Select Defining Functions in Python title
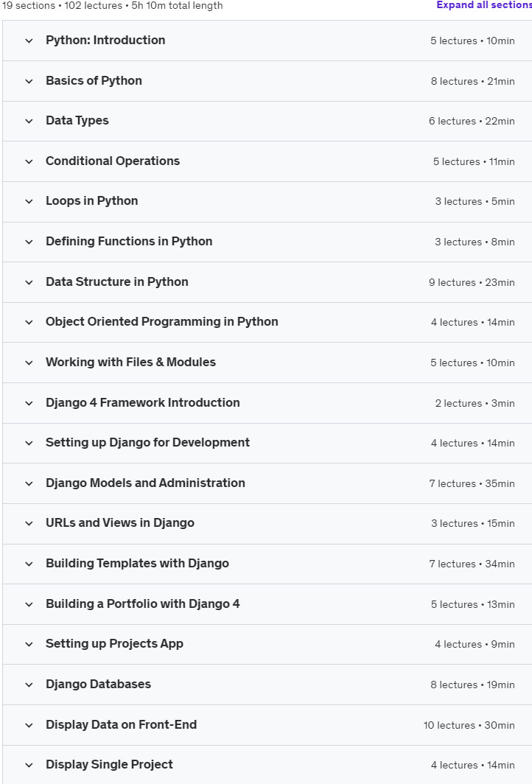The width and height of the screenshot is (532, 784). (129, 242)
